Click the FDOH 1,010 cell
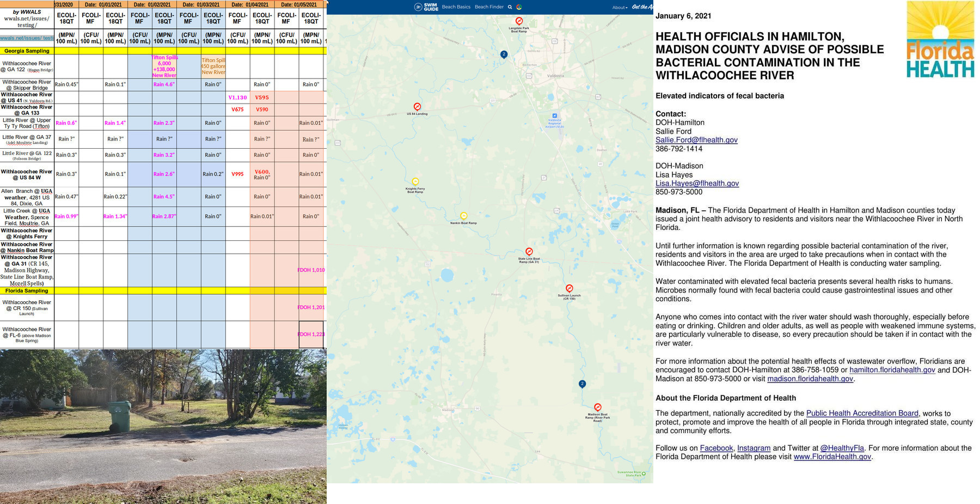 click(x=311, y=270)
